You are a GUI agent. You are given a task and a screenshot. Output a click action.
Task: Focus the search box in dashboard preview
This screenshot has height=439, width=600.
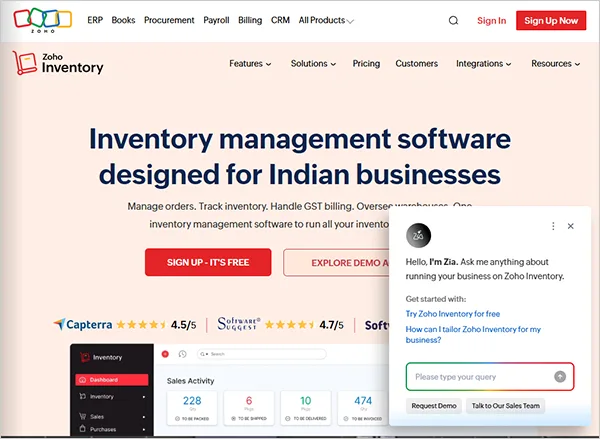pos(262,354)
